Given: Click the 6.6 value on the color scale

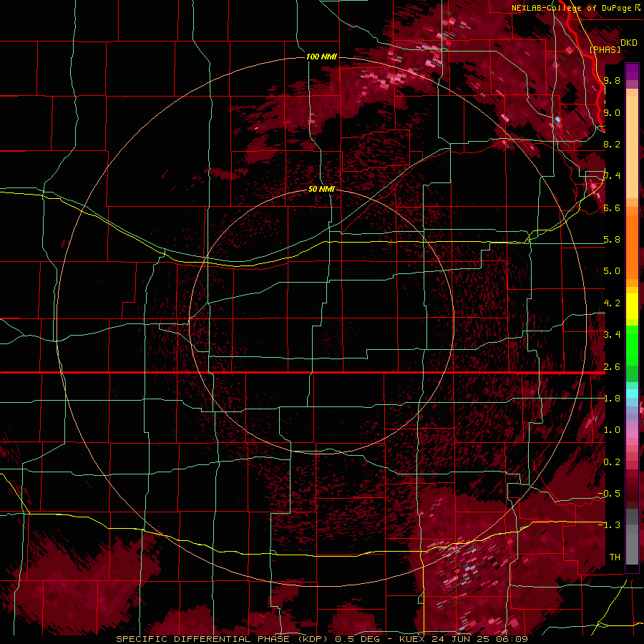Looking at the screenshot, I should click(x=612, y=208).
